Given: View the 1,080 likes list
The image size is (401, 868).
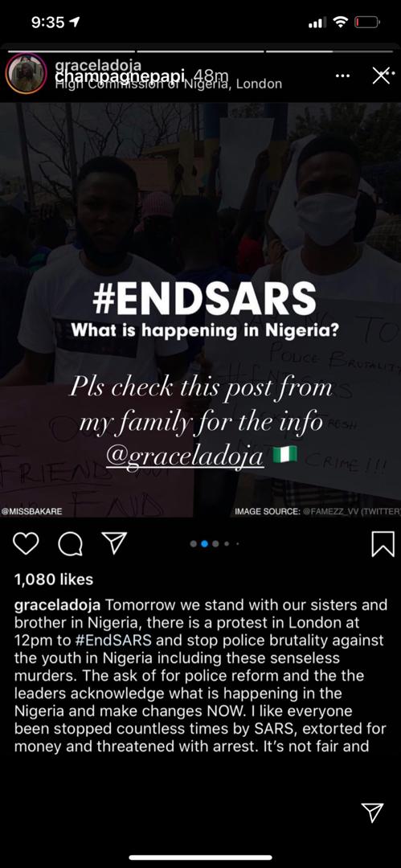Looking at the screenshot, I should (x=54, y=579).
